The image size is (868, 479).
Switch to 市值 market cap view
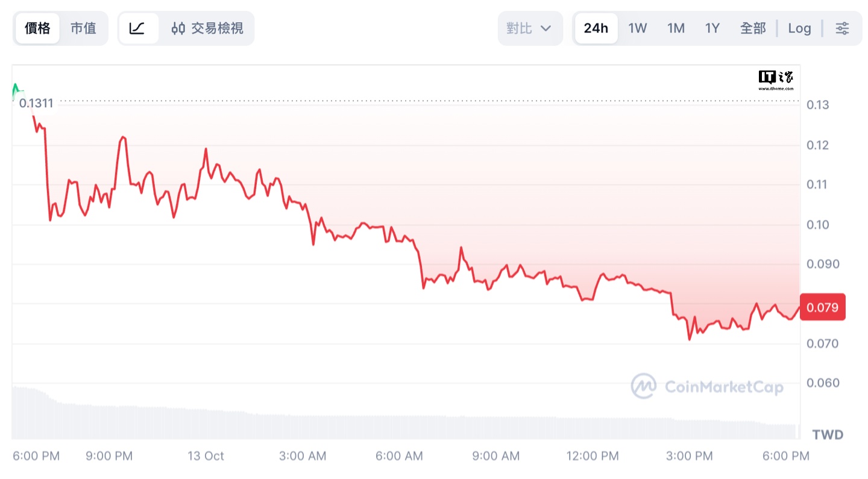(x=83, y=28)
